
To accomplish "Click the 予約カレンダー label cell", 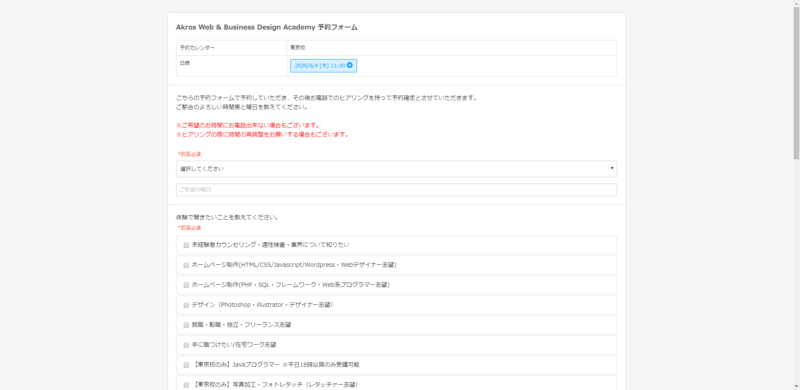I will click(x=232, y=48).
